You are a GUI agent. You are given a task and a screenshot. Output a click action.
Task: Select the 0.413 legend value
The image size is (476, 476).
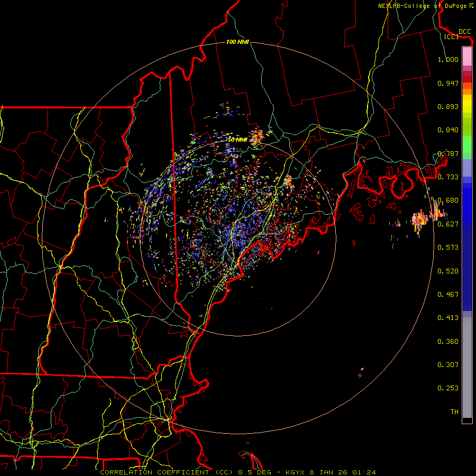tap(448, 318)
